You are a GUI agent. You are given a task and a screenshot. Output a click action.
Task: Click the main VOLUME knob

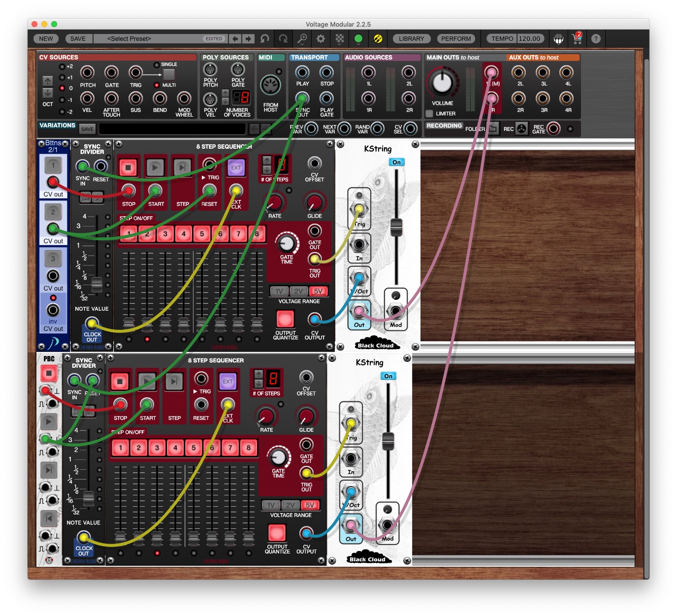click(442, 82)
